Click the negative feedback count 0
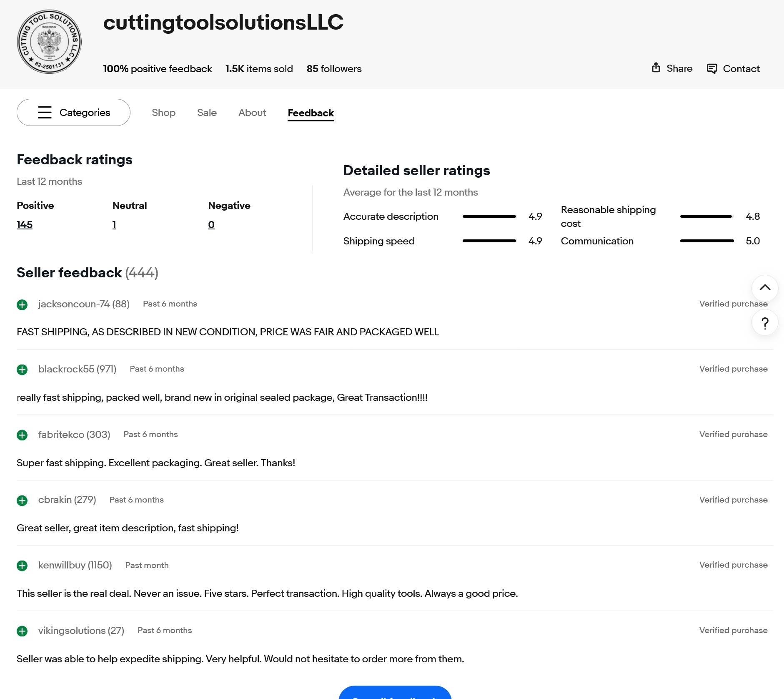The image size is (784, 699). tap(211, 225)
